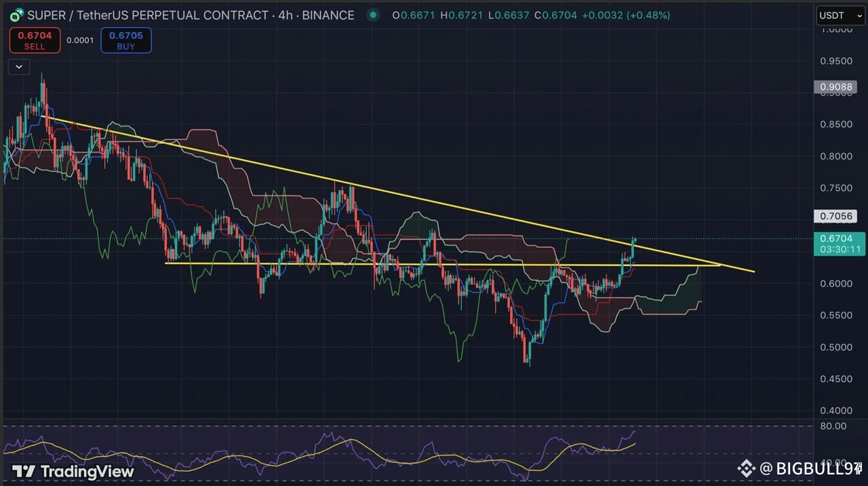Click the countdown timer 03:30:11
The width and height of the screenshot is (868, 486).
[x=839, y=249]
